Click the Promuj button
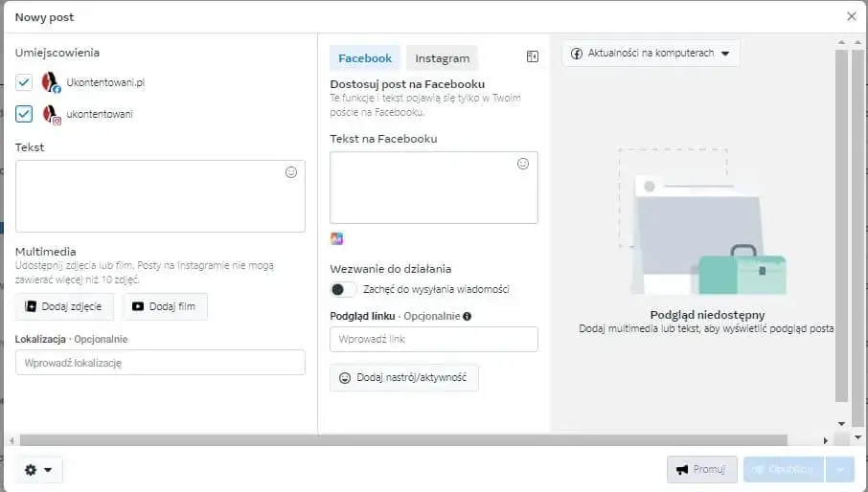 pyautogui.click(x=702, y=470)
